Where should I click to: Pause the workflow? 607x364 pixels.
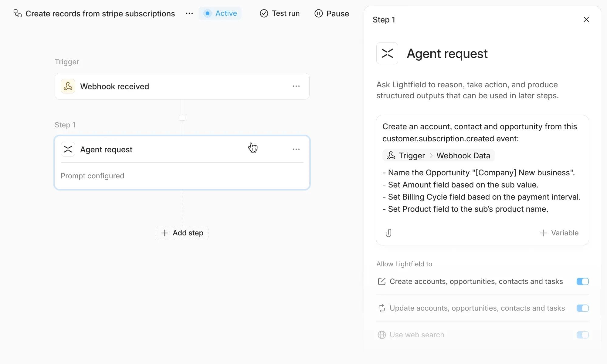click(x=332, y=13)
